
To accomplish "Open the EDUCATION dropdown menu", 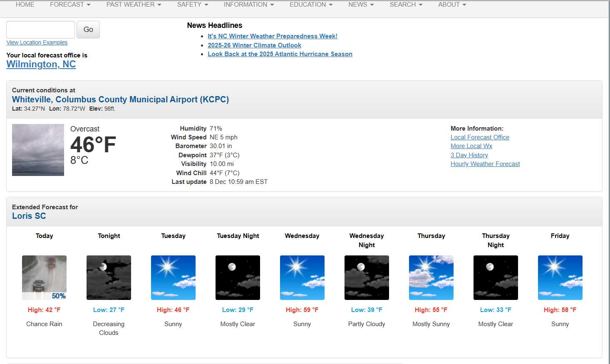I will point(311,5).
